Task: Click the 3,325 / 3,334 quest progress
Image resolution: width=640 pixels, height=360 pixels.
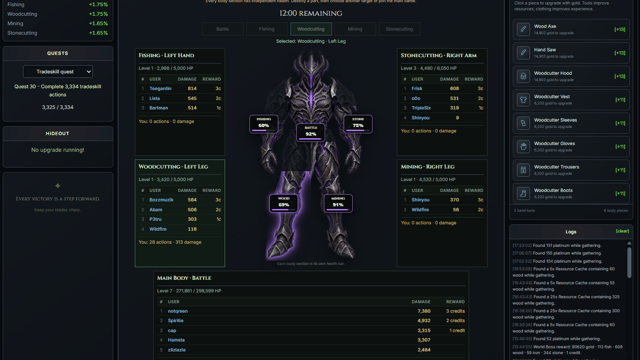Action: tap(58, 107)
